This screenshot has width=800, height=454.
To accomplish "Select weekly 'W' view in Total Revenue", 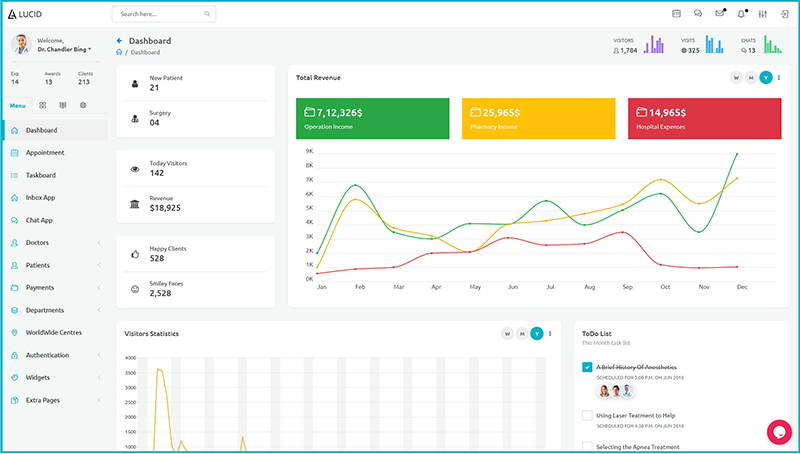I will click(x=736, y=77).
